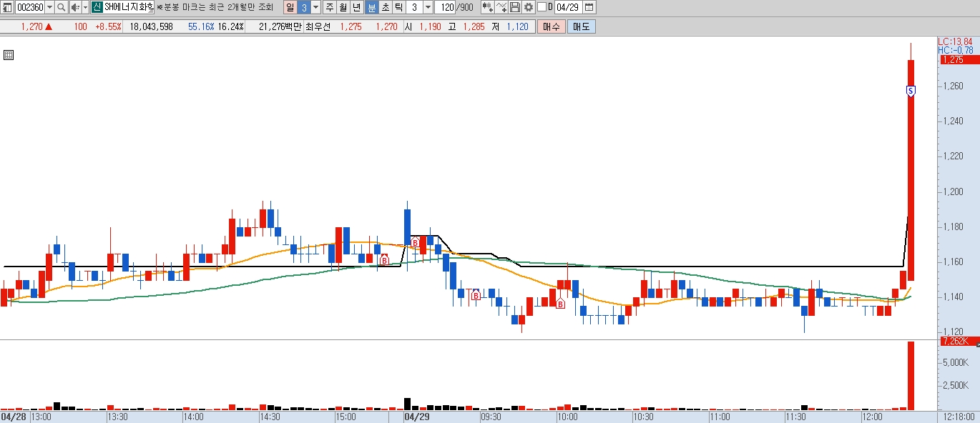Click the highlighted 3 period value
Screen dimensions: 980x423
pyautogui.click(x=303, y=7)
